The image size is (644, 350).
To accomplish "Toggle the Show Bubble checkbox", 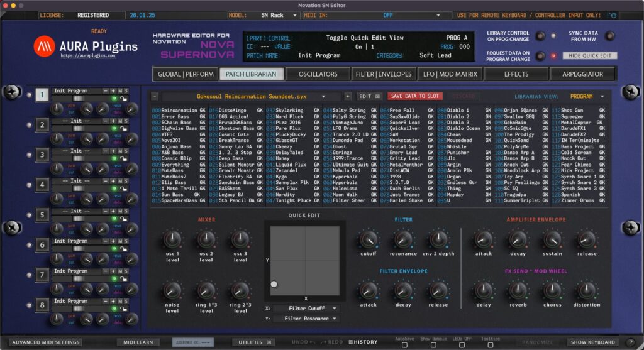I will pos(433,345).
